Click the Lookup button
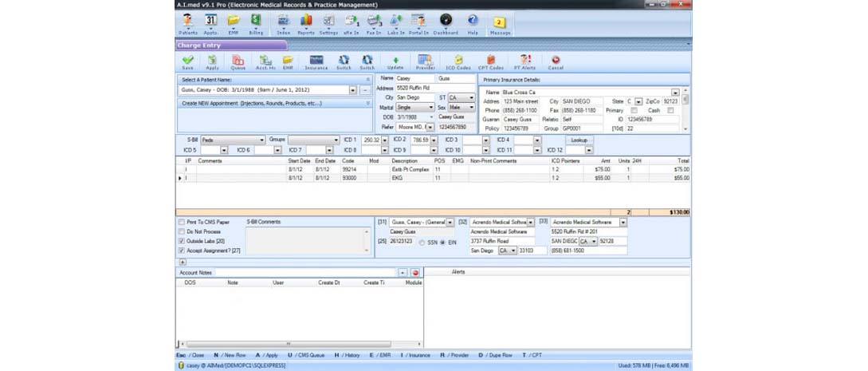This screenshot has height=371, width=868. pyautogui.click(x=579, y=140)
